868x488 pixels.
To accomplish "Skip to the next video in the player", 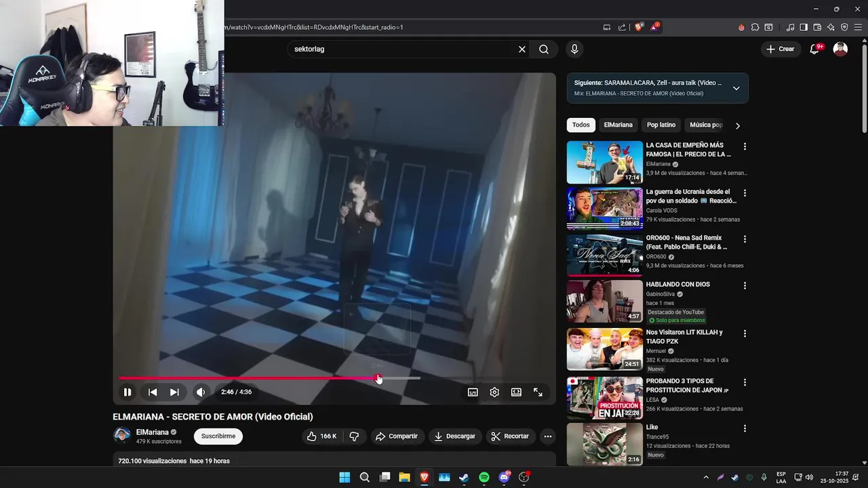I will [x=174, y=392].
